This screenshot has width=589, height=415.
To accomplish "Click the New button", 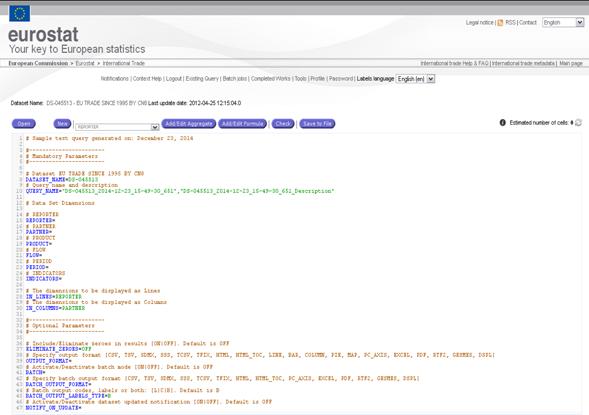I will tap(62, 124).
